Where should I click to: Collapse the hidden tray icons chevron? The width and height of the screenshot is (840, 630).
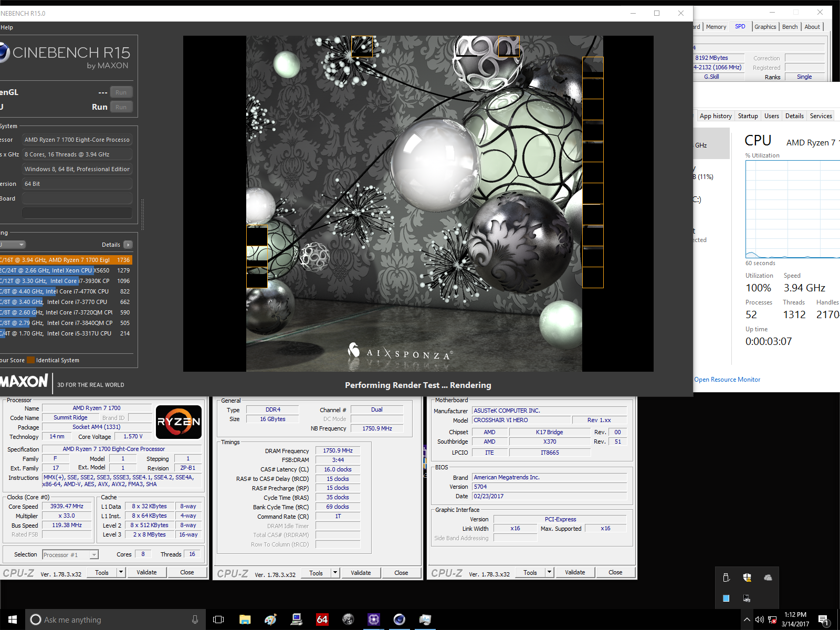[747, 619]
